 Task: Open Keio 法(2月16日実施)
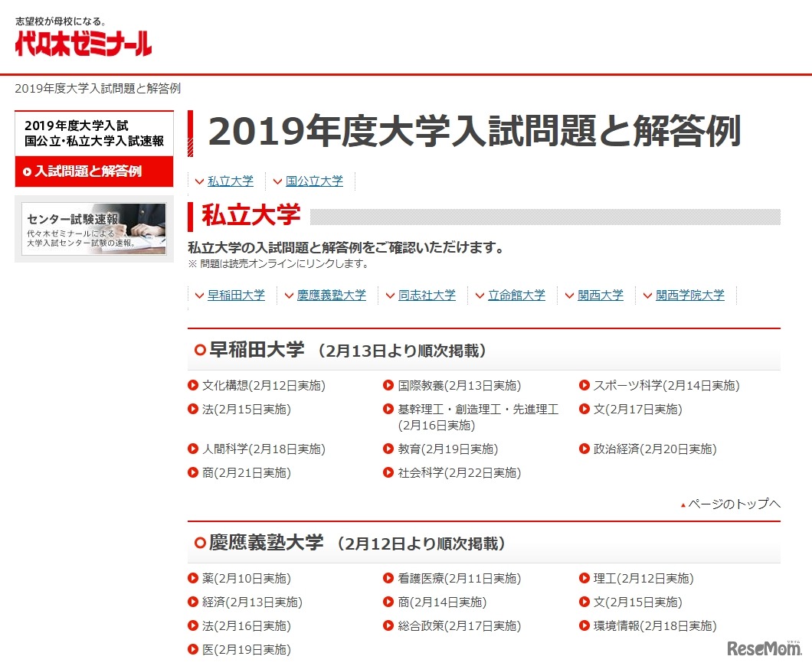tap(247, 626)
